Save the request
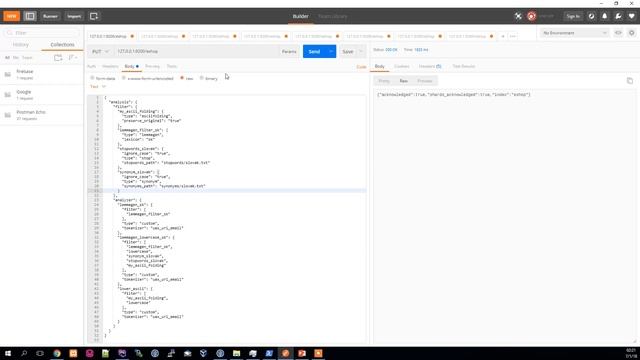640x360 pixels. 348,51
